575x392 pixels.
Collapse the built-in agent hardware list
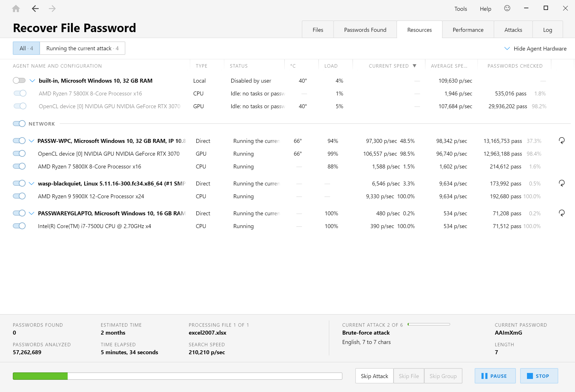[x=32, y=80]
